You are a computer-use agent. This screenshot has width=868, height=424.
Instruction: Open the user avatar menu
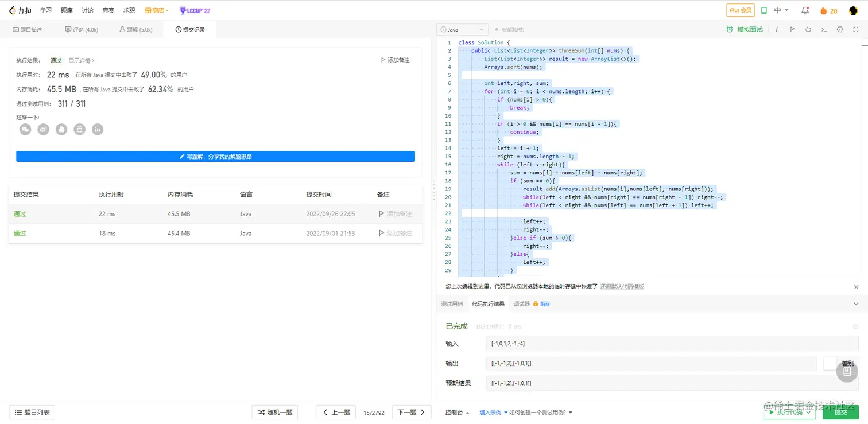pyautogui.click(x=854, y=10)
